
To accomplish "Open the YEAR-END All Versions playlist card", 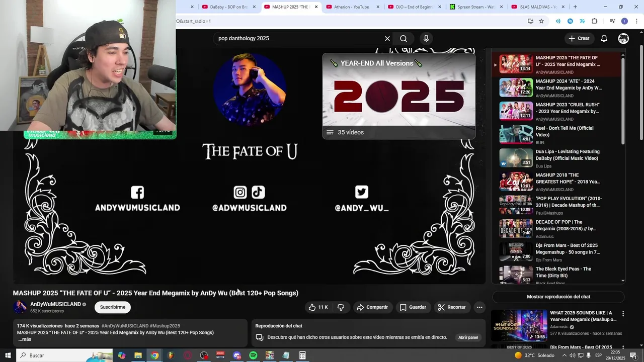I will pos(398,96).
